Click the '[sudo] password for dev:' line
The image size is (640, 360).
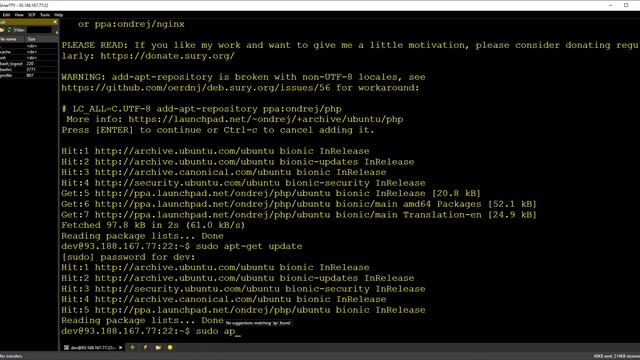(x=128, y=257)
